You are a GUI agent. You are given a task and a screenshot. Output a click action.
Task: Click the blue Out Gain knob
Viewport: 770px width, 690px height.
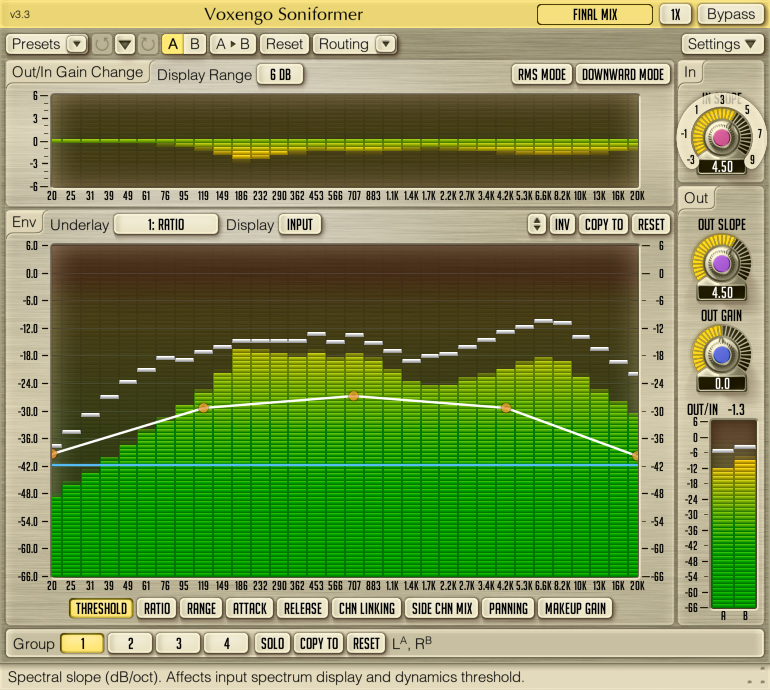coord(721,354)
